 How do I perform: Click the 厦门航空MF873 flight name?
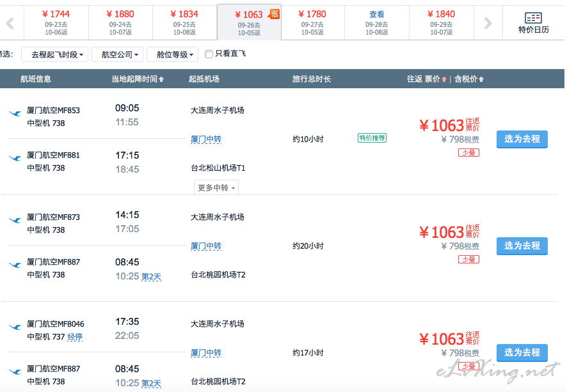[54, 217]
